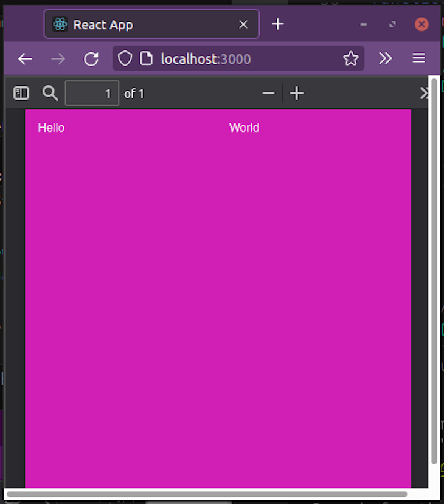444x504 pixels.
Task: Show site information page icon
Action: tap(147, 58)
